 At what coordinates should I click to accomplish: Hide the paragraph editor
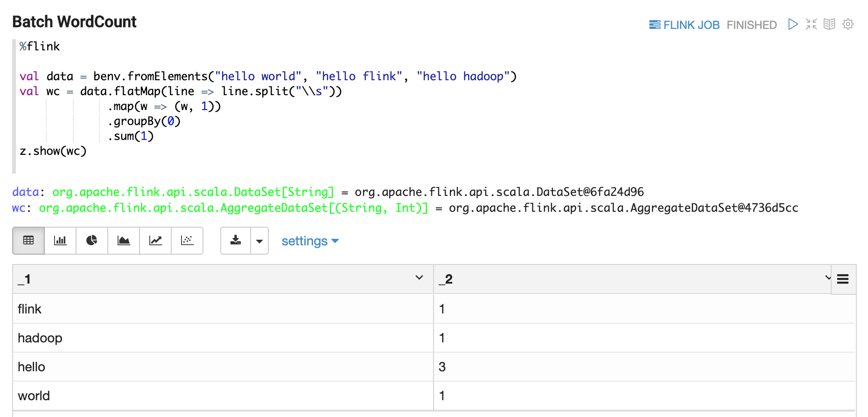click(811, 24)
